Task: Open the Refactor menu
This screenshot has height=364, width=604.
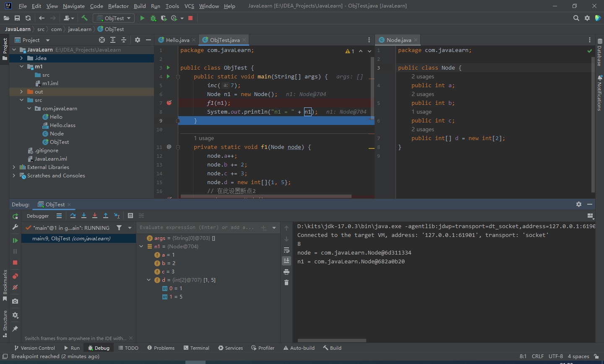Action: [x=118, y=6]
